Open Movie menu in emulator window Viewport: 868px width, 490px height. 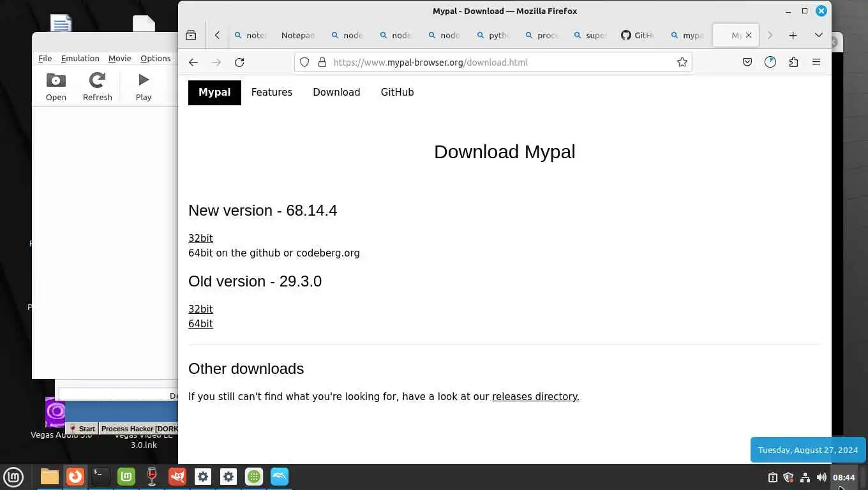(119, 58)
